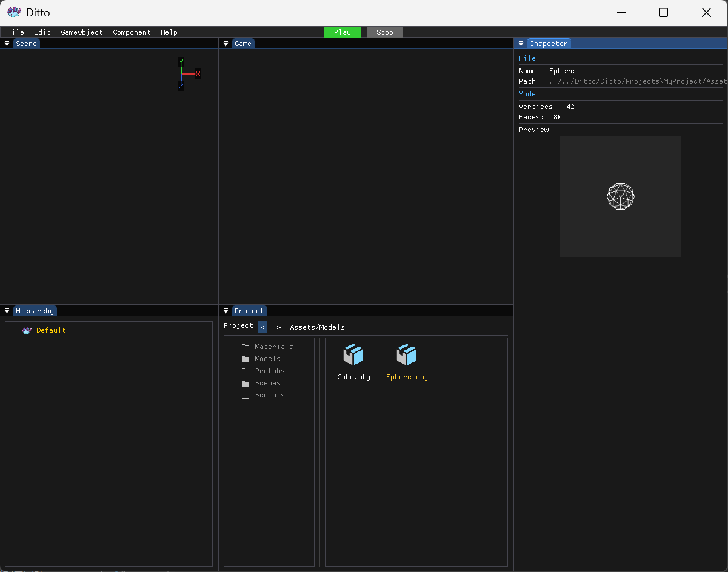Open the Scenes folder
Screen dimensions: 728x572
click(267, 383)
